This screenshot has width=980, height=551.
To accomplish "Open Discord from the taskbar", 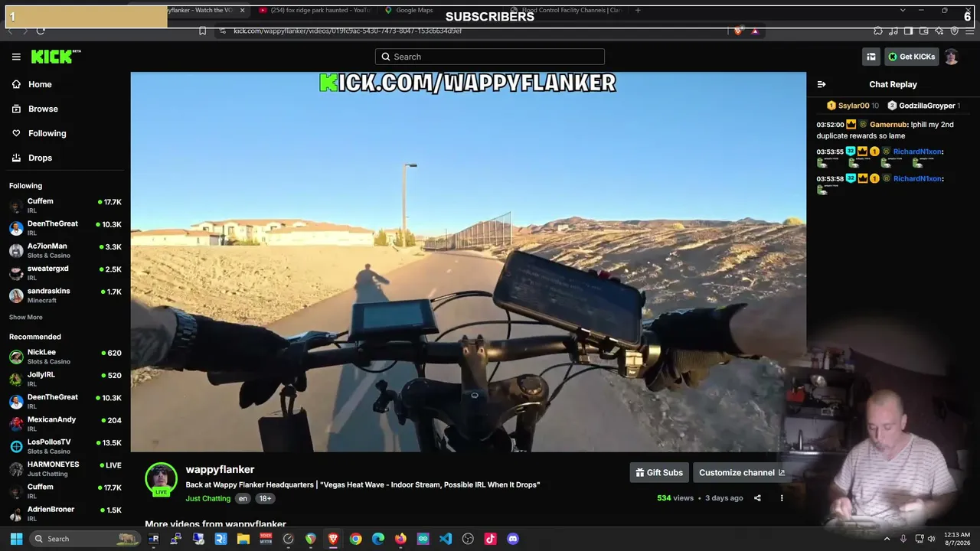I will 513,539.
